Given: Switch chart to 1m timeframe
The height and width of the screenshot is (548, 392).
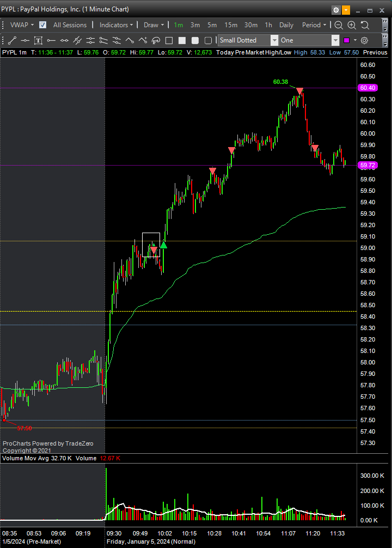Looking at the screenshot, I should (x=179, y=25).
